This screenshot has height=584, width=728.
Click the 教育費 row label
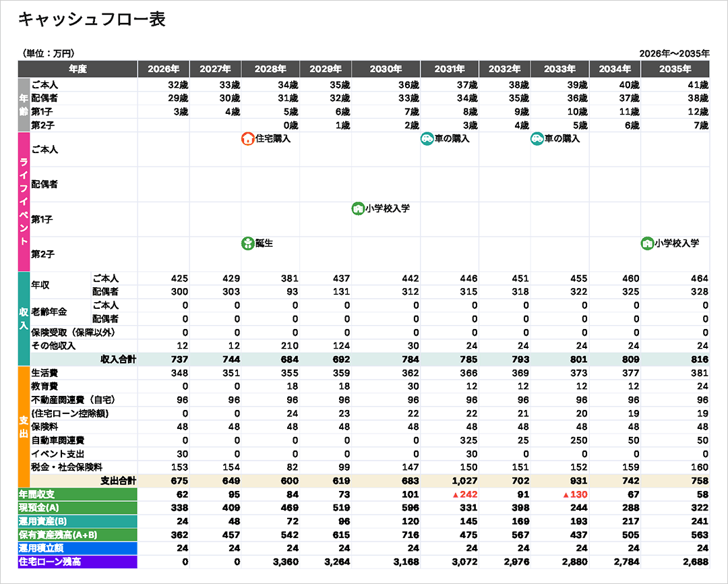pos(44,386)
